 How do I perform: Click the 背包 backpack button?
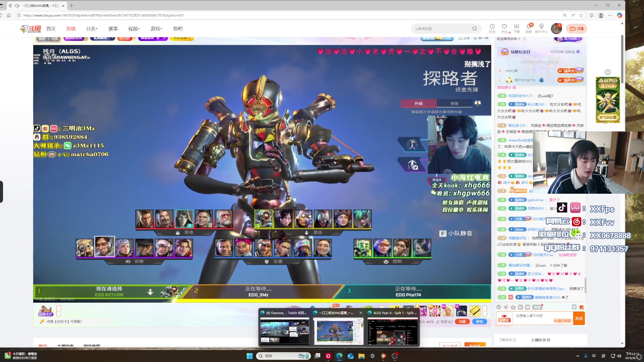pyautogui.click(x=480, y=322)
